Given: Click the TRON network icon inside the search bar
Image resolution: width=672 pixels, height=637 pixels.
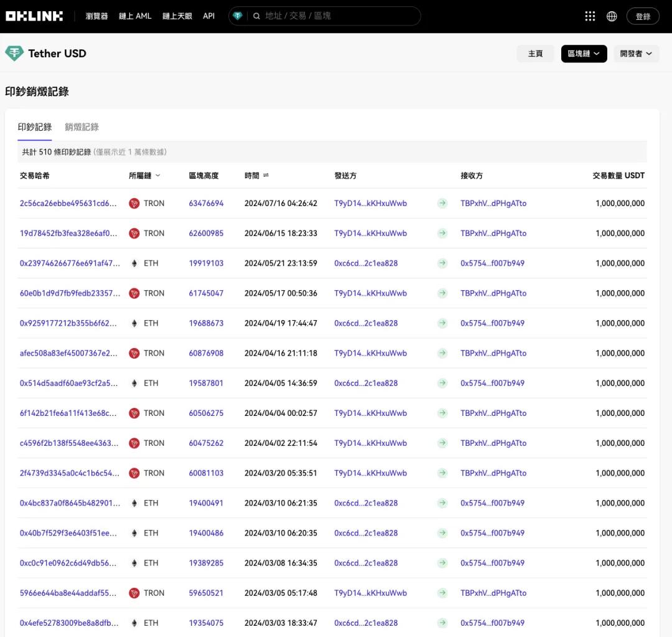Looking at the screenshot, I should pyautogui.click(x=237, y=16).
